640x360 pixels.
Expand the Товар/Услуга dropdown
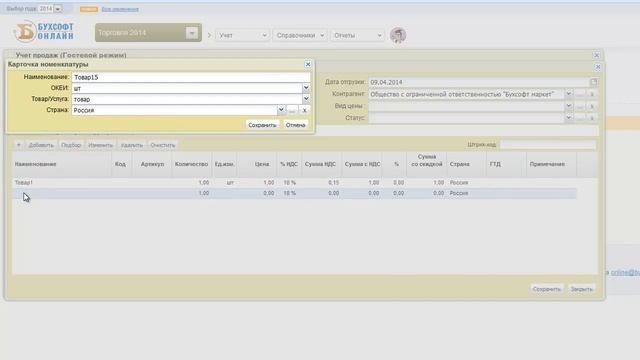306,99
